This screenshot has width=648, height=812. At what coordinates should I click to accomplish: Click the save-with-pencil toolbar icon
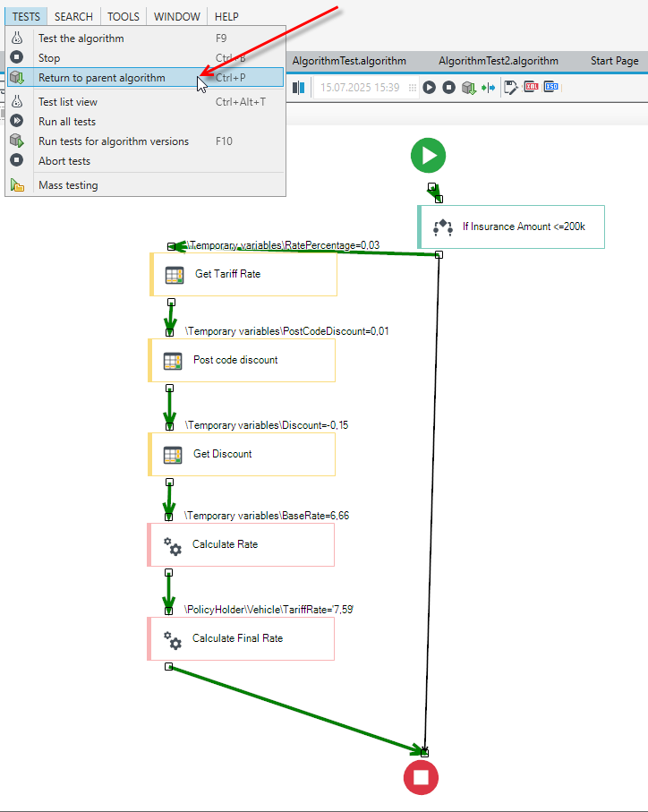click(511, 88)
